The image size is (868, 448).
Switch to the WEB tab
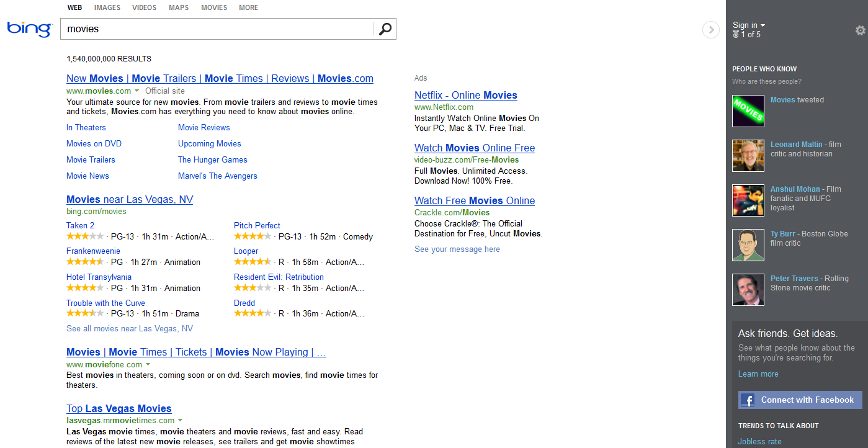tap(74, 8)
